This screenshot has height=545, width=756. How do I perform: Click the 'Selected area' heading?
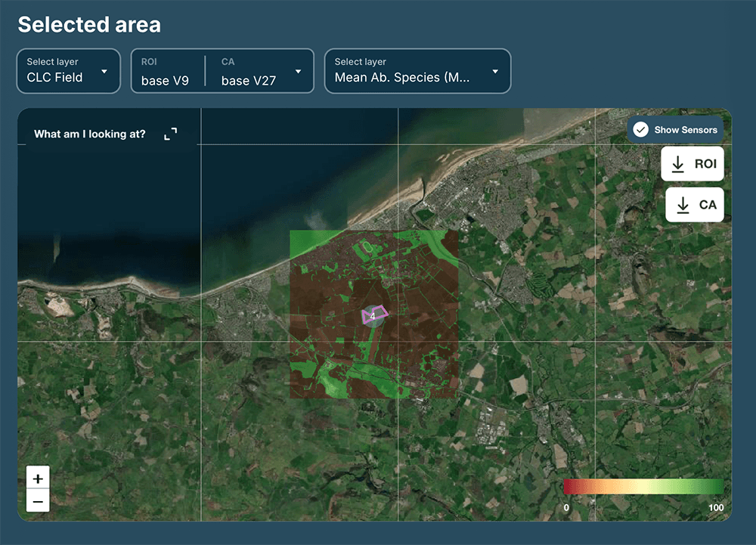coord(89,25)
